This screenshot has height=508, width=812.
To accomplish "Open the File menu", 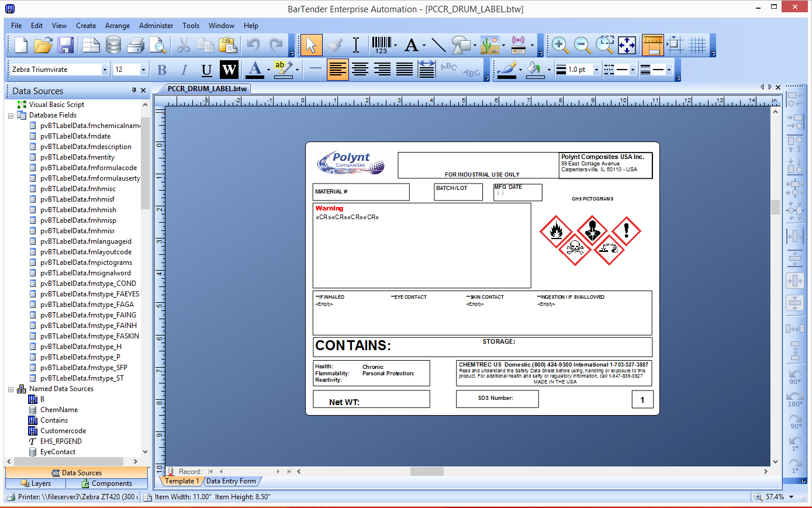I will [x=16, y=26].
